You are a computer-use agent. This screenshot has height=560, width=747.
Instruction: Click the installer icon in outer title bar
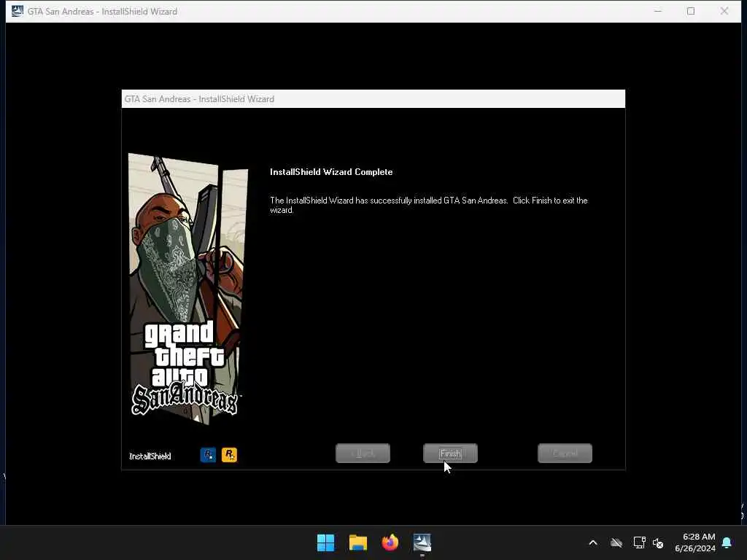pos(18,11)
